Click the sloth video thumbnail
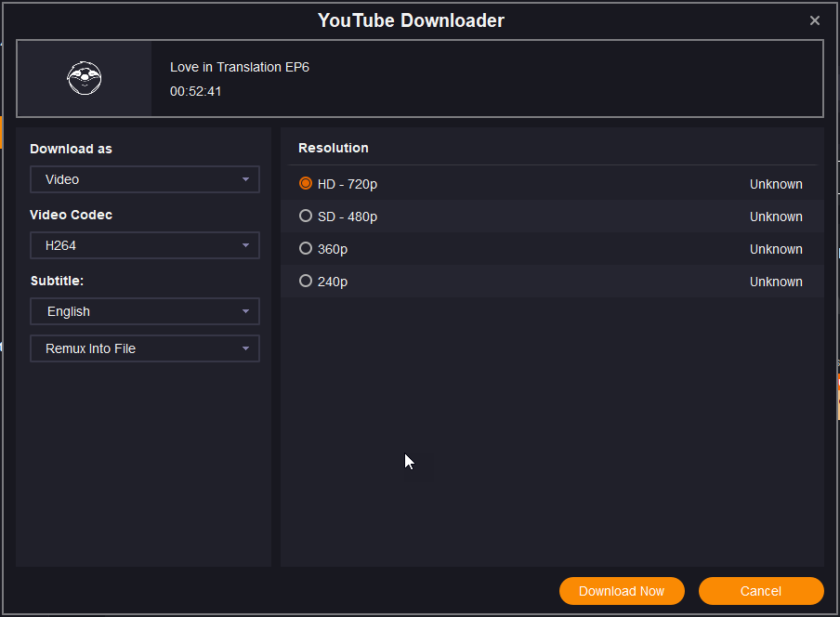840x617 pixels. click(x=84, y=78)
